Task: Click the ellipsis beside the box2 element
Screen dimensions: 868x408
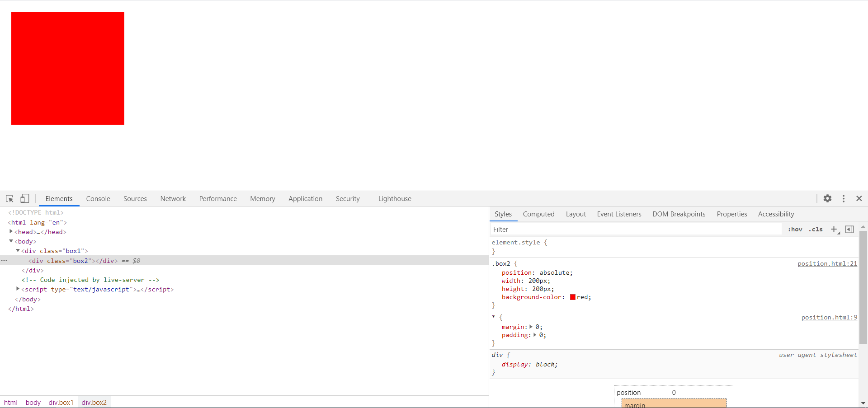Action: 4,261
